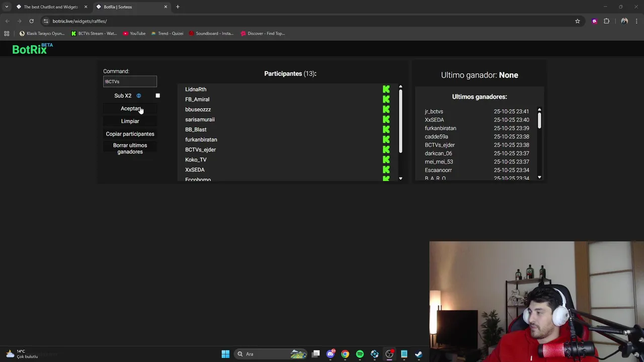
Task: Close The best ChatBot and Widgets tab
Action: pyautogui.click(x=86, y=7)
